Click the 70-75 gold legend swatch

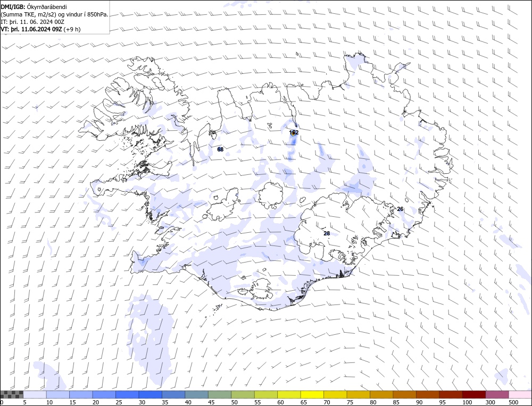click(335, 394)
